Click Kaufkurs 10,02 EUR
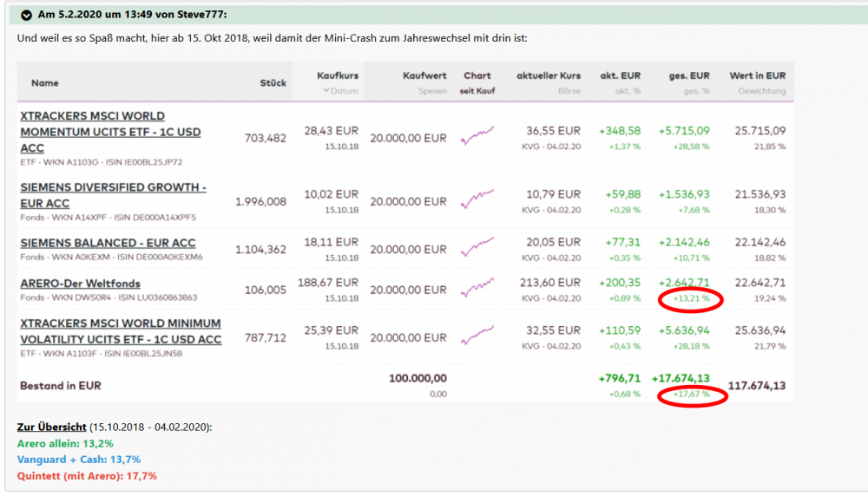Viewport: 868px width, 496px height. [x=331, y=194]
